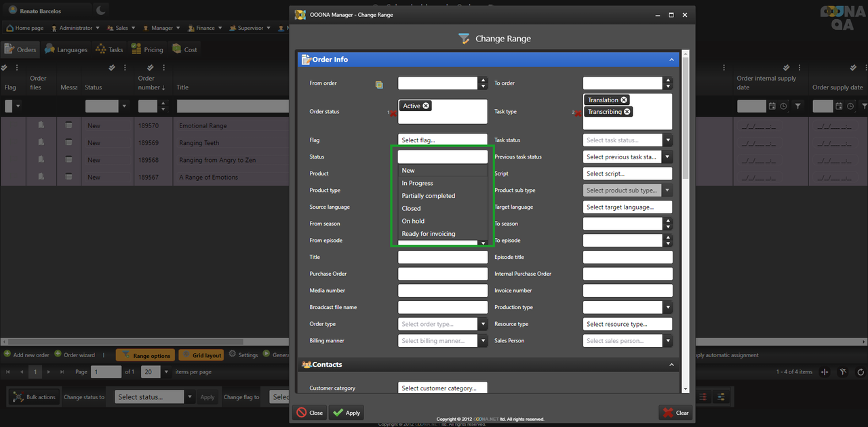Click the Clear button in the dialog
Image resolution: width=868 pixels, height=427 pixels.
point(675,412)
